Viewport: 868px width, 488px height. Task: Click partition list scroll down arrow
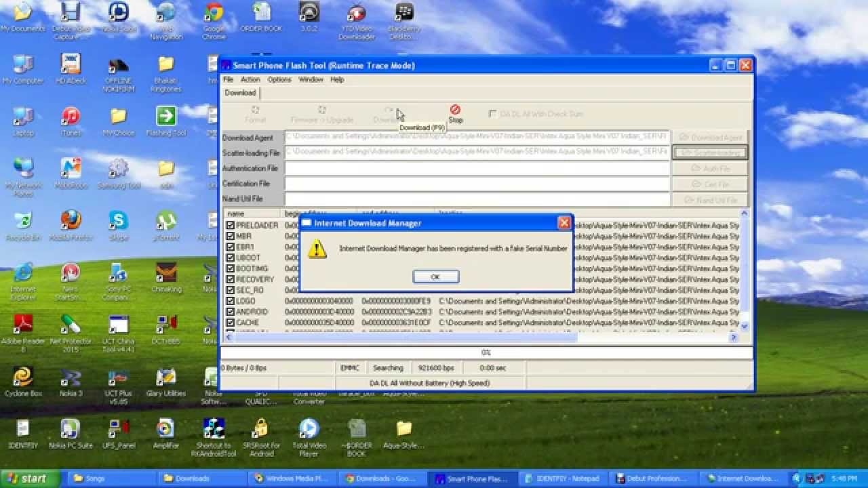(745, 326)
